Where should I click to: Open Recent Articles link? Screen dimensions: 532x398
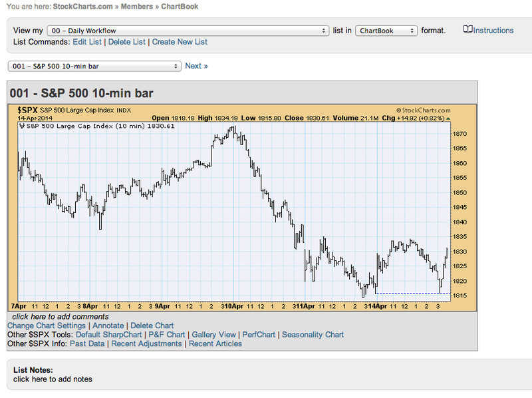click(x=215, y=343)
